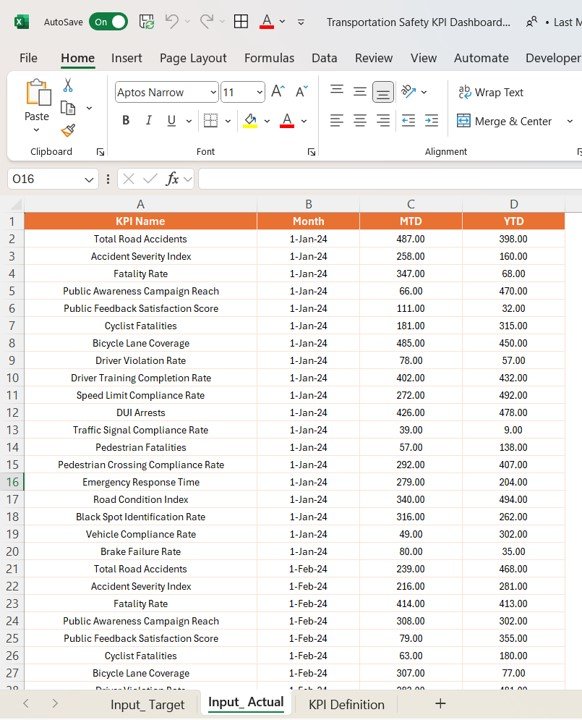Open redo history dropdown arrow

coord(222,22)
